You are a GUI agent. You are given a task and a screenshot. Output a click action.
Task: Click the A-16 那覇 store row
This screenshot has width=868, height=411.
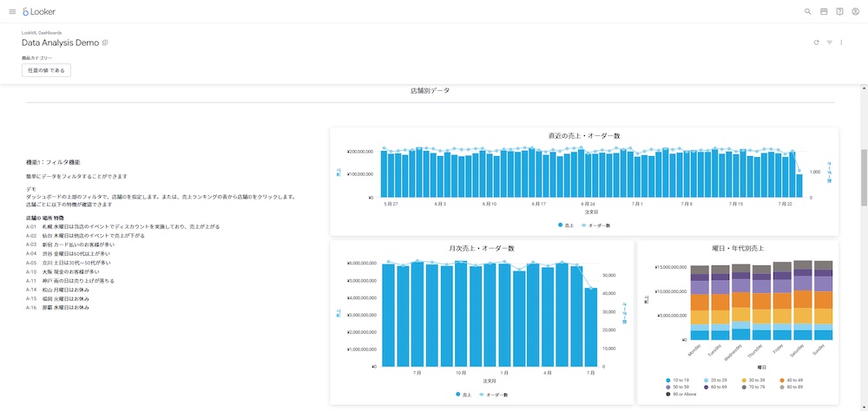(57, 307)
